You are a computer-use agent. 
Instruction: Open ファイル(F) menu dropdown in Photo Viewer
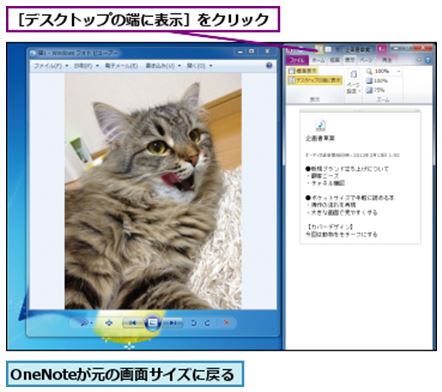(x=51, y=66)
